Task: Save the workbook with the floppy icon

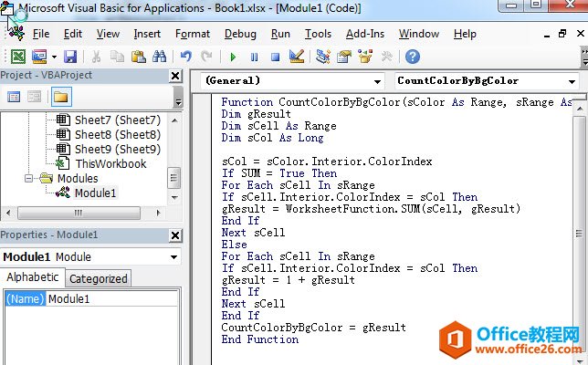Action: tap(70, 57)
